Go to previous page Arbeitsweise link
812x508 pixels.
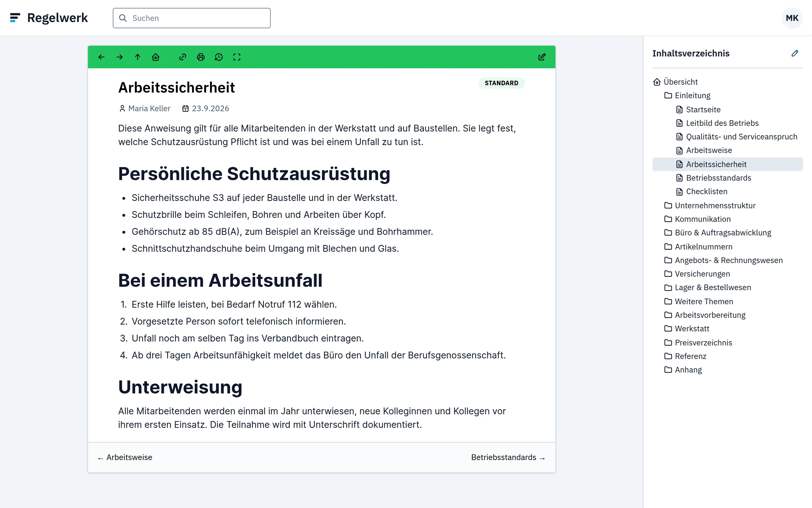(125, 457)
